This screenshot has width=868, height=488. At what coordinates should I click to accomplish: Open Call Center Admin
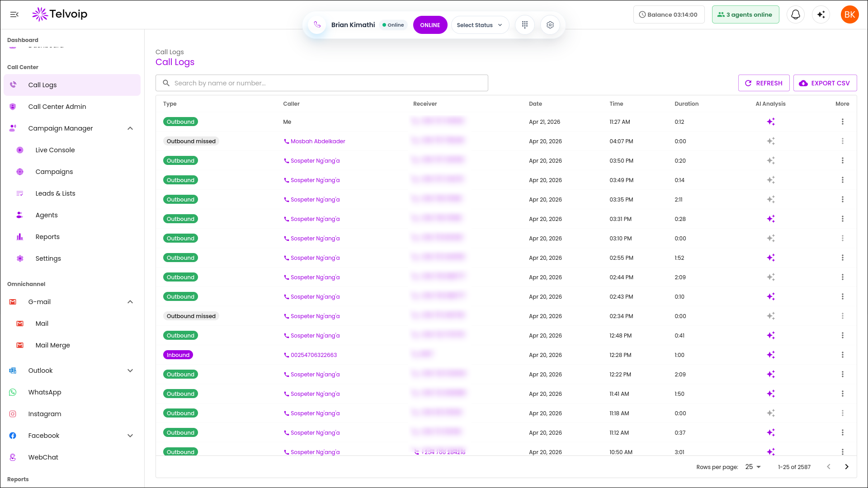pyautogui.click(x=72, y=107)
